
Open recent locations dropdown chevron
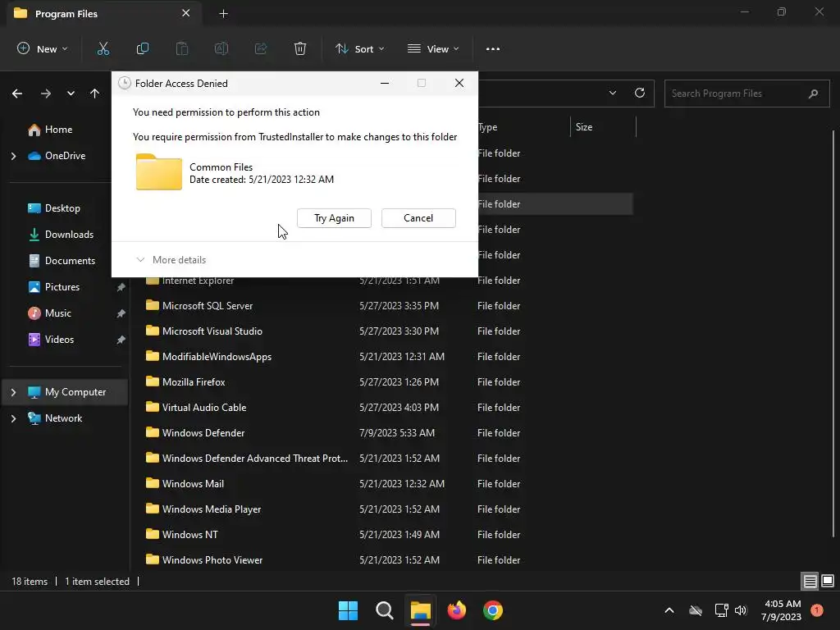click(x=71, y=94)
